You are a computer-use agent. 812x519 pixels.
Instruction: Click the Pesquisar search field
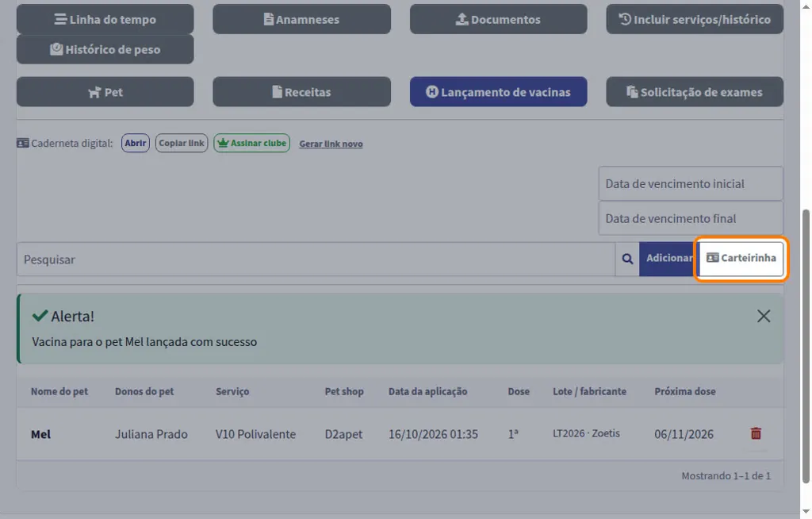coord(316,259)
